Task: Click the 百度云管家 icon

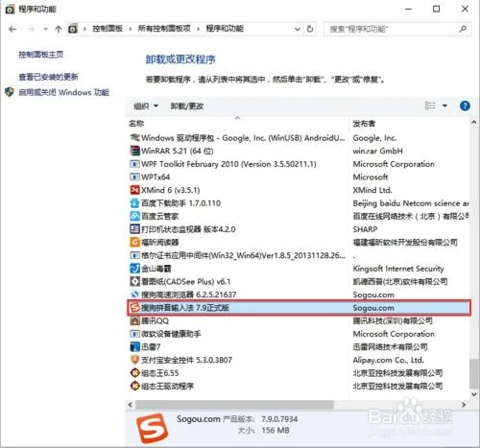Action: [x=134, y=216]
